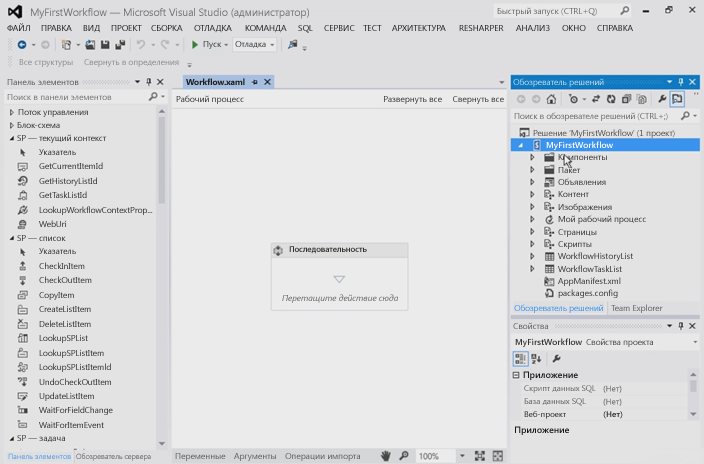
Task: Open the Отладка configuration dropdown
Action: point(254,44)
